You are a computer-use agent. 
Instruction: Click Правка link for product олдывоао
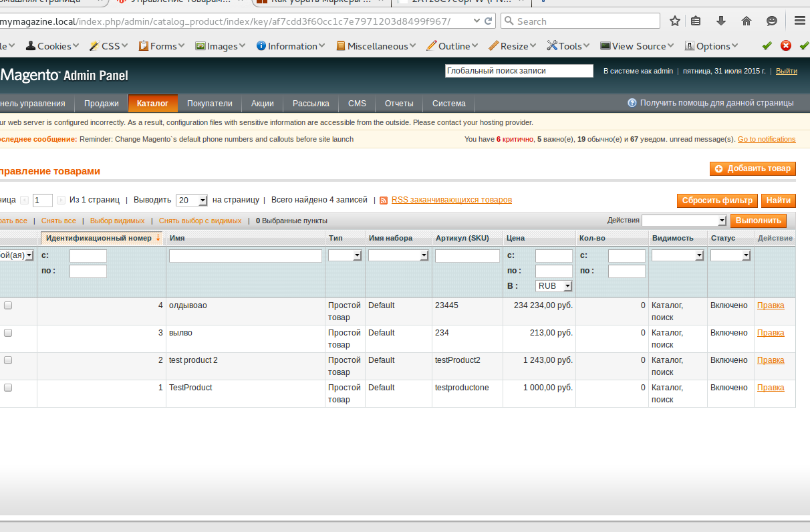click(x=771, y=305)
